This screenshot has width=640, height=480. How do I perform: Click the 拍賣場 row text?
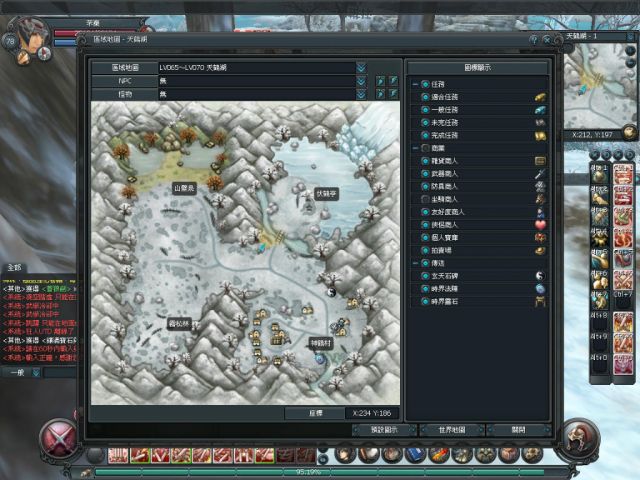pos(441,251)
